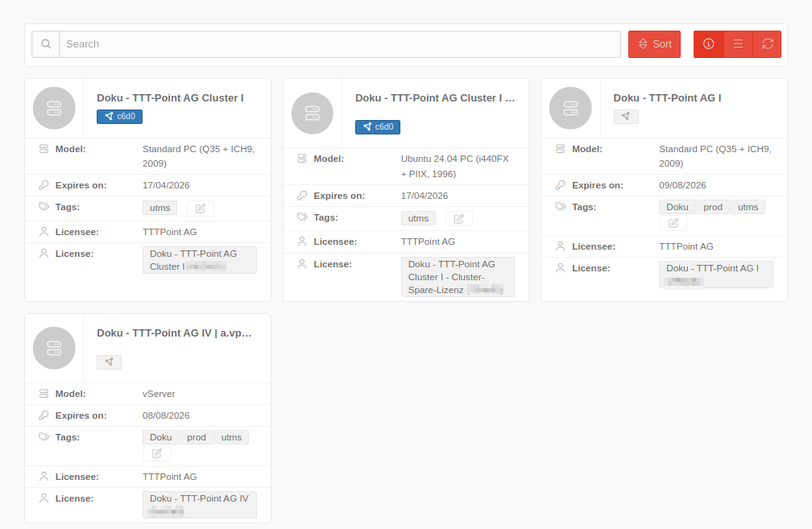Click 'utms' tag on first card
The width and height of the screenshot is (812, 529).
click(159, 208)
